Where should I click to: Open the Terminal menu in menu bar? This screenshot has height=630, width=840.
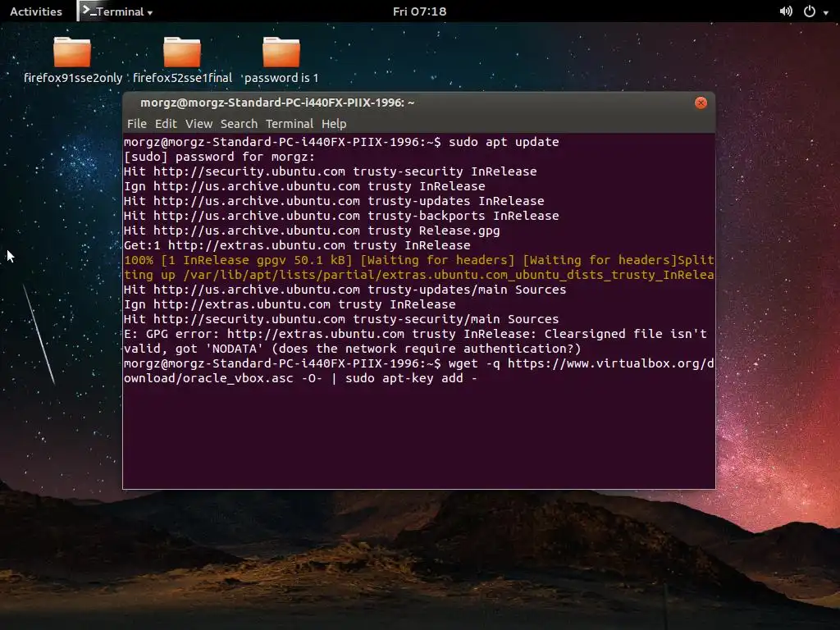pyautogui.click(x=290, y=124)
